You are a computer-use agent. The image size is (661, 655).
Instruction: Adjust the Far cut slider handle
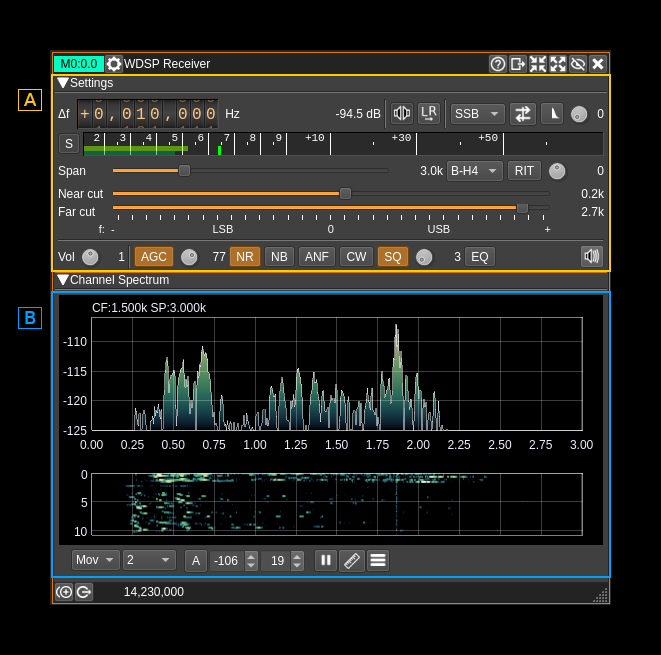(x=522, y=208)
